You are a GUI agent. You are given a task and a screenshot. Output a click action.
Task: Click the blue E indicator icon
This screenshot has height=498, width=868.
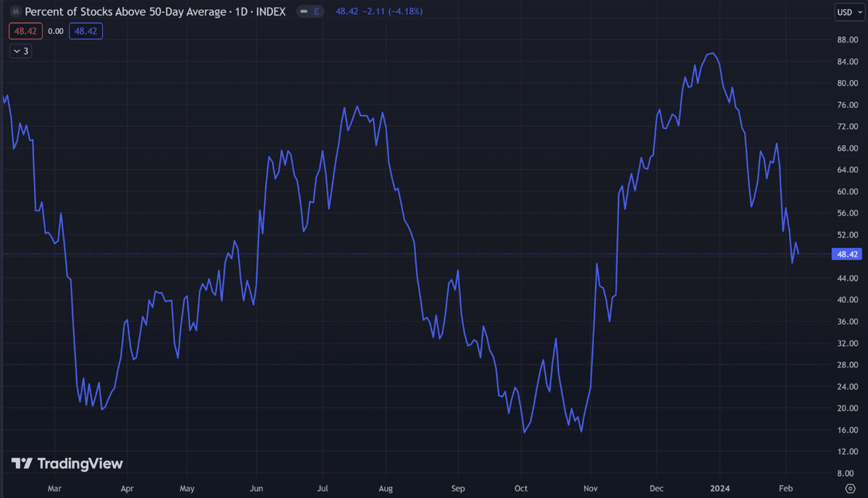point(317,11)
